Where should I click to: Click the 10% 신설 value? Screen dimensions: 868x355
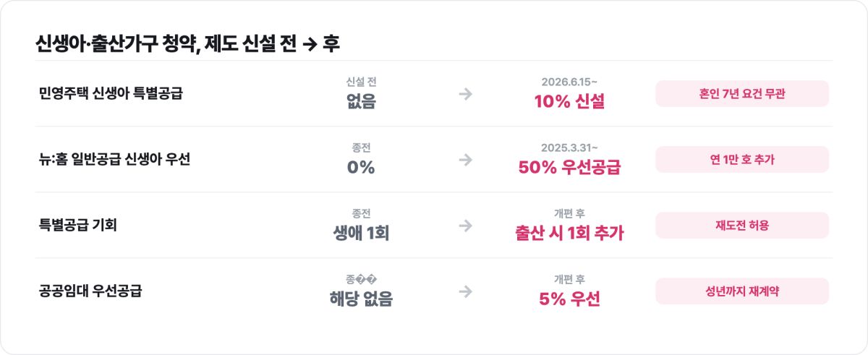pyautogui.click(x=569, y=102)
